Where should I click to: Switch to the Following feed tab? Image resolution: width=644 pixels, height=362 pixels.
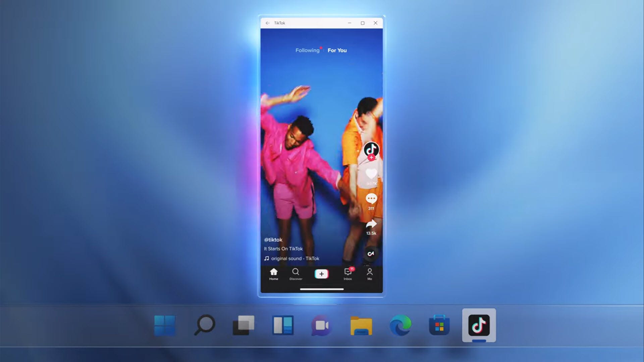tap(307, 50)
